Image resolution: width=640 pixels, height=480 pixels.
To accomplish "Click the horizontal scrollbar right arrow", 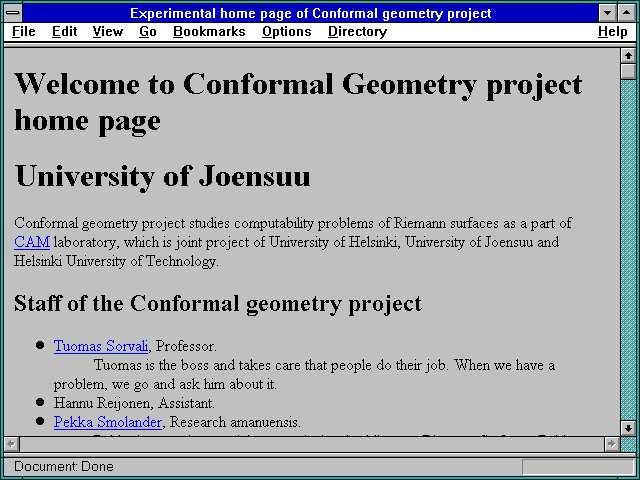I will click(x=611, y=444).
